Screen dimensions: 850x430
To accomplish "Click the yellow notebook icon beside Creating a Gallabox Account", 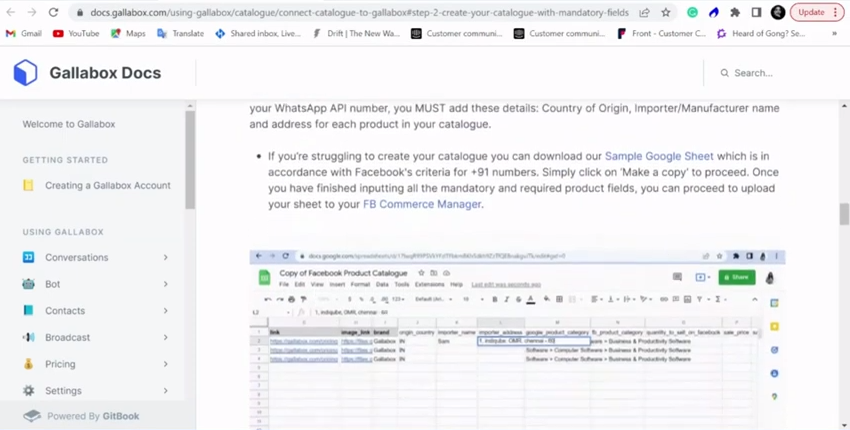I will [x=28, y=185].
